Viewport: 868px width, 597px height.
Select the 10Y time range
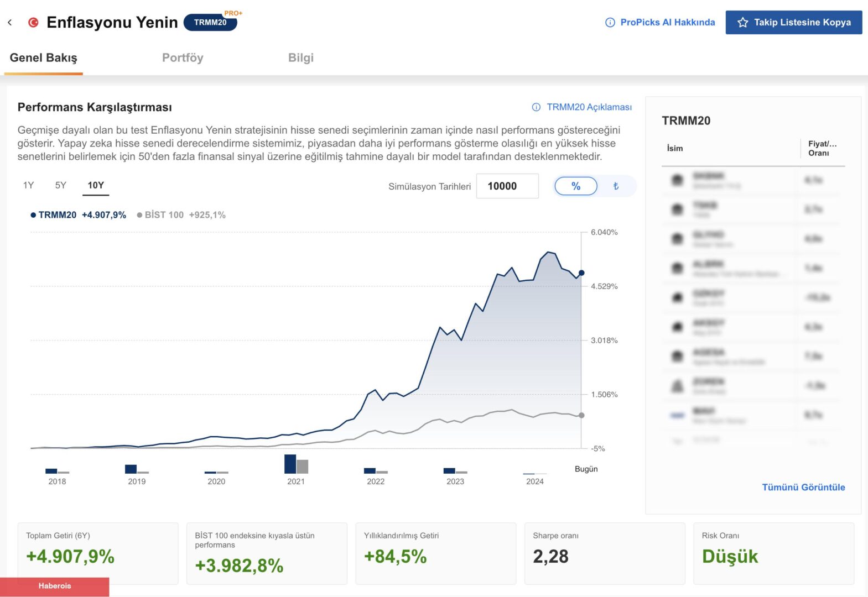[x=96, y=186]
